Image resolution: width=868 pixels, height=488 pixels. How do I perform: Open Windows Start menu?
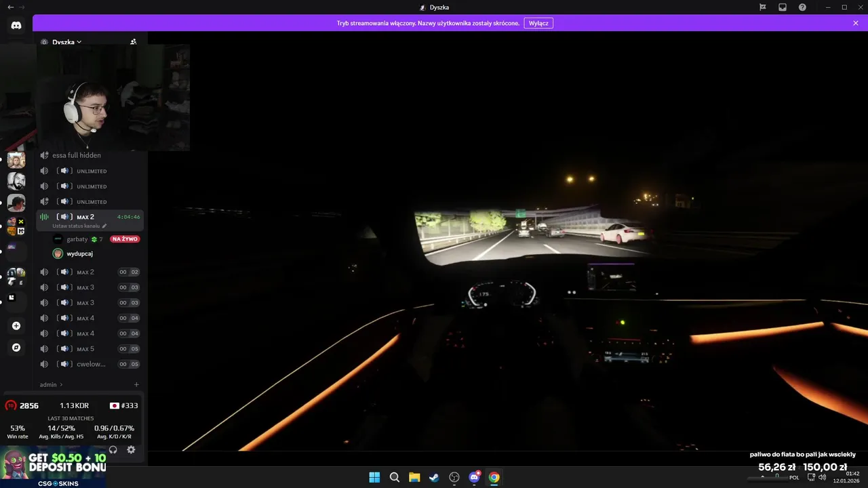(374, 477)
